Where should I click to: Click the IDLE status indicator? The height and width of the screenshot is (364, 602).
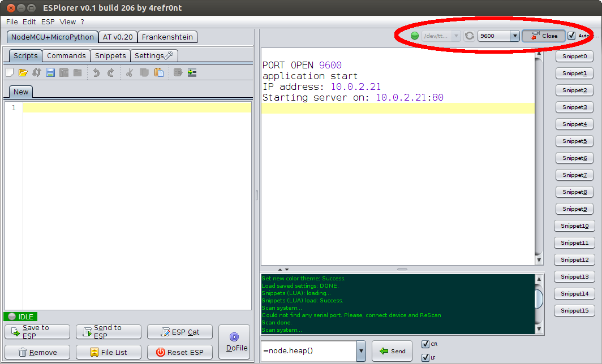pos(21,317)
